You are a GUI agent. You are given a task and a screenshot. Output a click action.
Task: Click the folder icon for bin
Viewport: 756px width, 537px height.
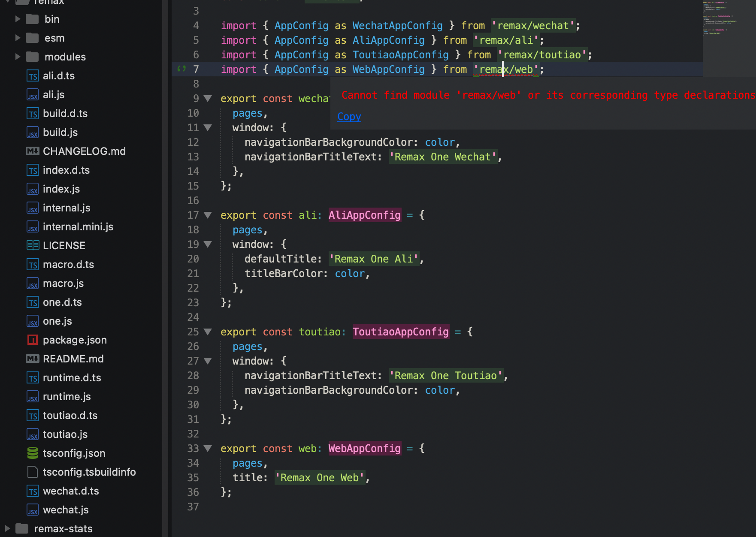[x=32, y=19]
